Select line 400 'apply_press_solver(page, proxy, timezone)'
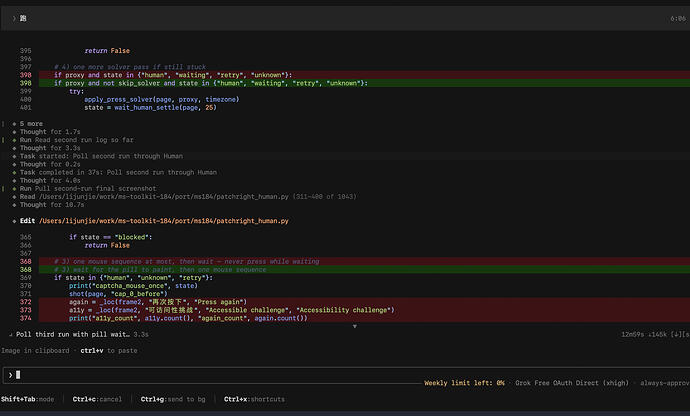 point(161,99)
